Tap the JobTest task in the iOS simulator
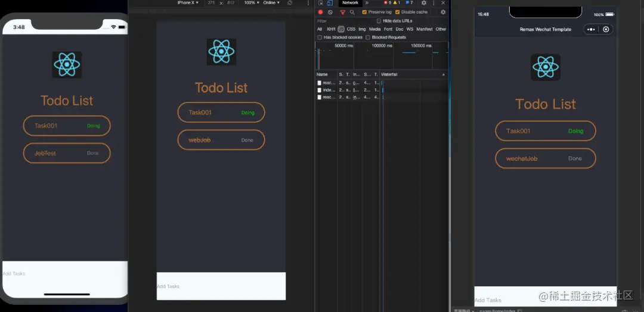644x312 pixels. (x=67, y=154)
